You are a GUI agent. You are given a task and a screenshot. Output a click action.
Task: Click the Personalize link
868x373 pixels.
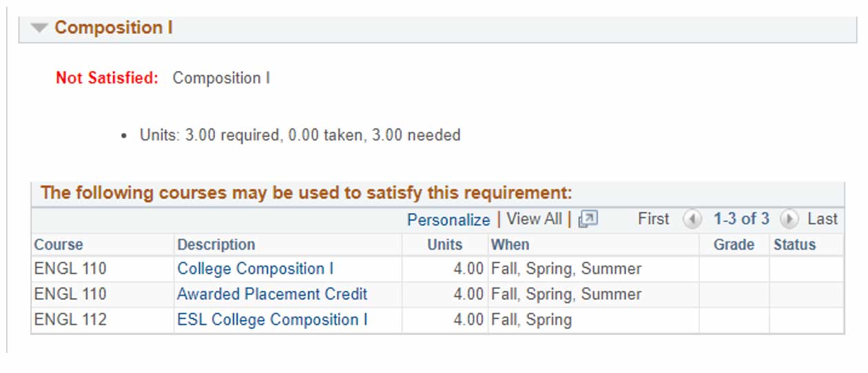coord(448,219)
